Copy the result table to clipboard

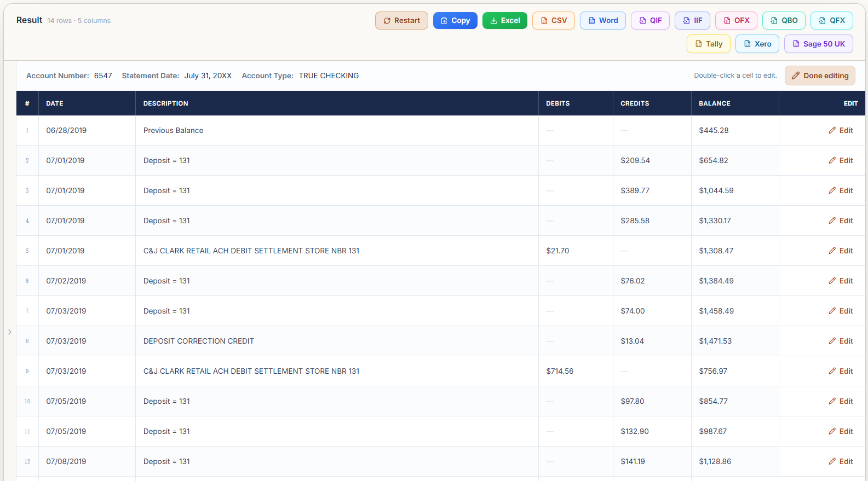click(455, 21)
